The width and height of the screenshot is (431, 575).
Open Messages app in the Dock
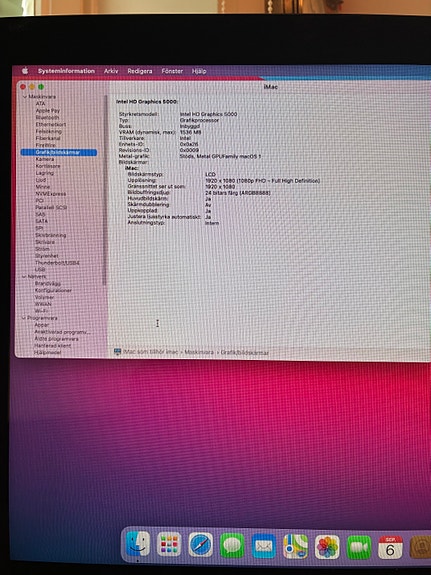click(x=232, y=546)
